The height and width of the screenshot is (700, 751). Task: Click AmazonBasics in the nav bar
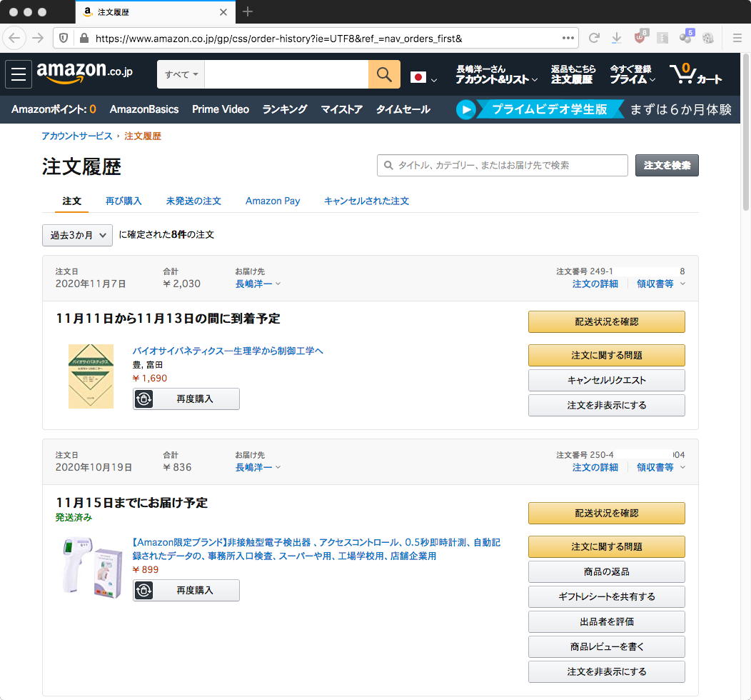[x=144, y=109]
